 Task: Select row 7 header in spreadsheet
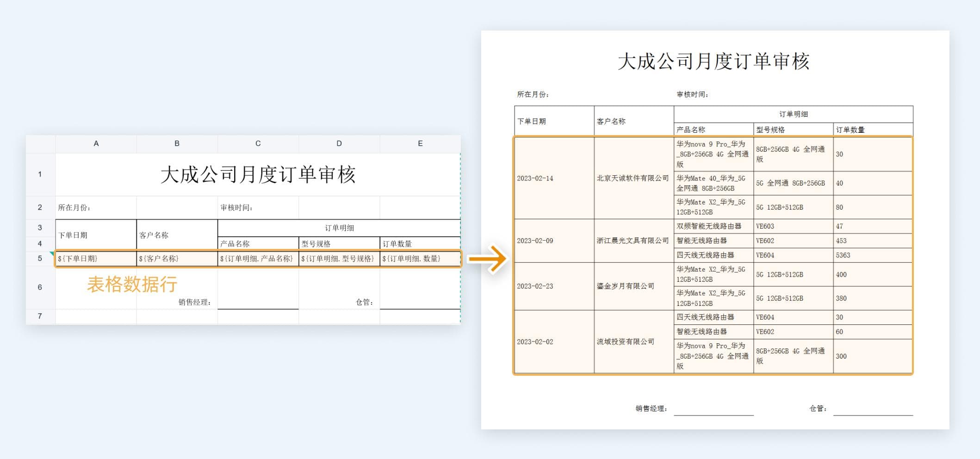click(x=40, y=316)
